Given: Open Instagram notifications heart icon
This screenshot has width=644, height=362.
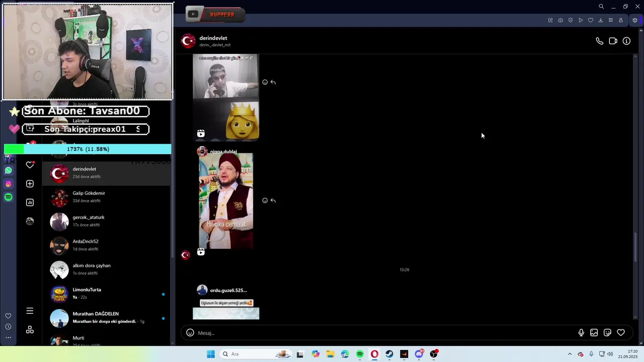Looking at the screenshot, I should [30, 164].
